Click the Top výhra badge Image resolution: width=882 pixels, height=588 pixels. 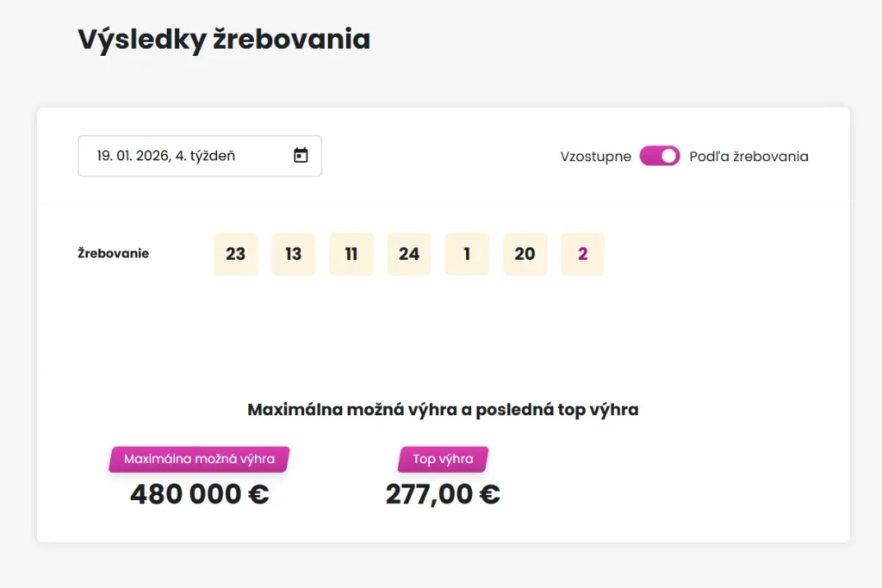(x=443, y=459)
